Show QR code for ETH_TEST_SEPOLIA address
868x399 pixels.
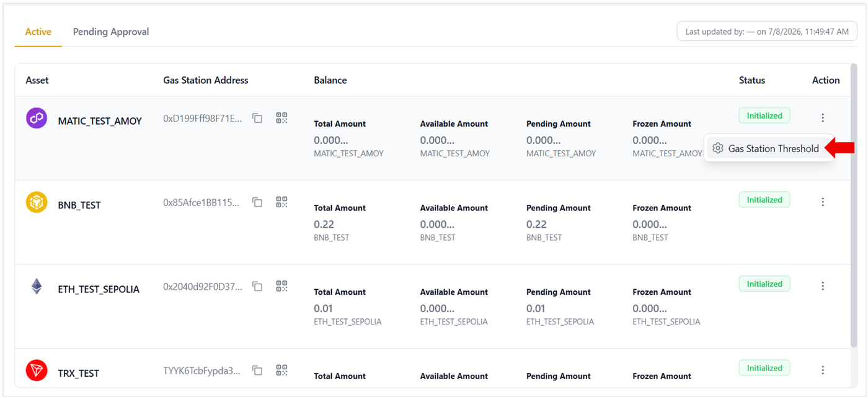(x=282, y=286)
